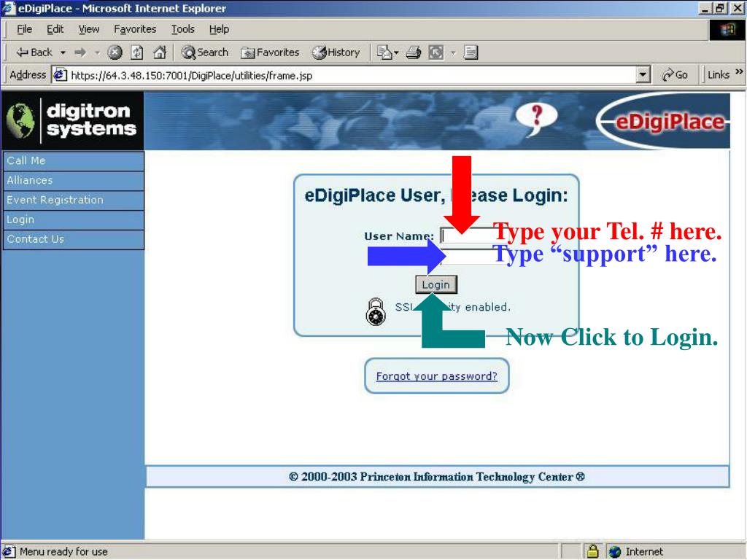Open the View menu
747x560 pixels.
89,29
